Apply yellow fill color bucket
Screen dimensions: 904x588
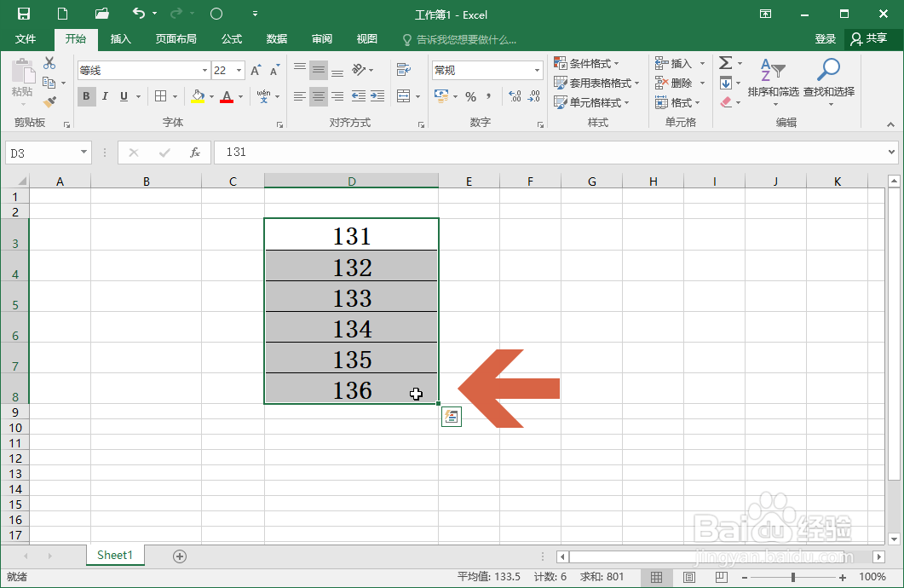199,96
